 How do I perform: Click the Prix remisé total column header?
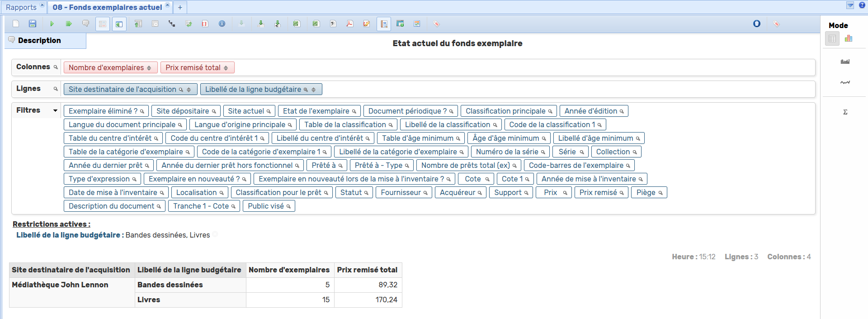click(x=367, y=270)
